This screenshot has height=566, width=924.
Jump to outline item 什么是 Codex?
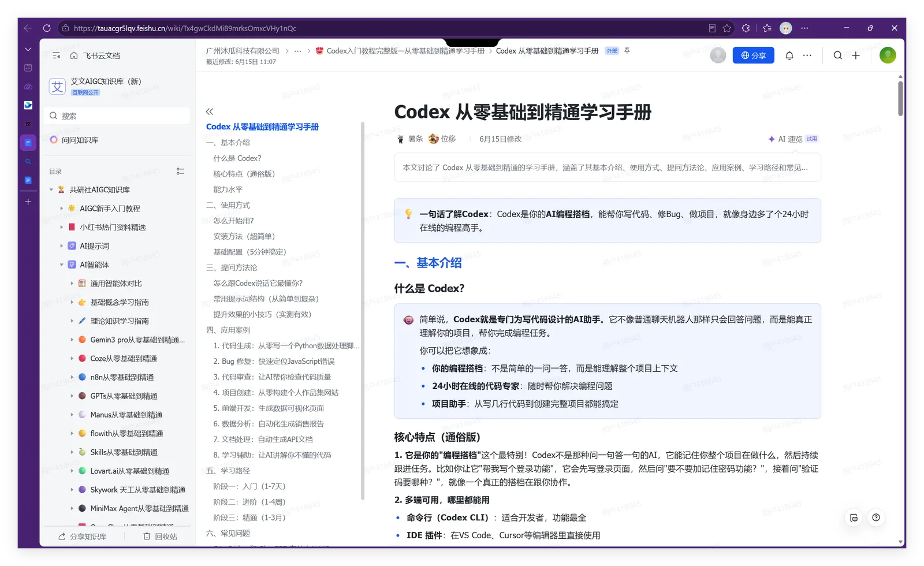(x=237, y=158)
